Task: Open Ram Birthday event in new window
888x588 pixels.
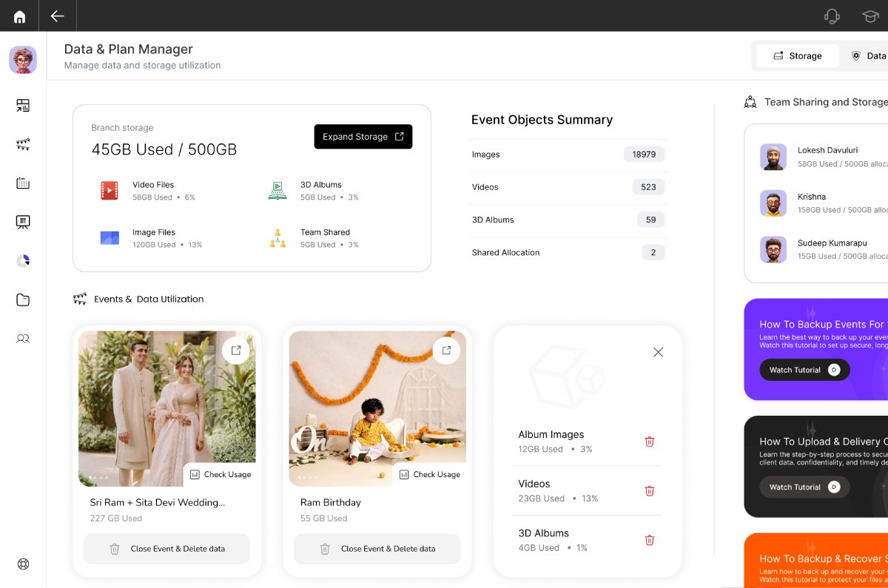Action: tap(446, 351)
